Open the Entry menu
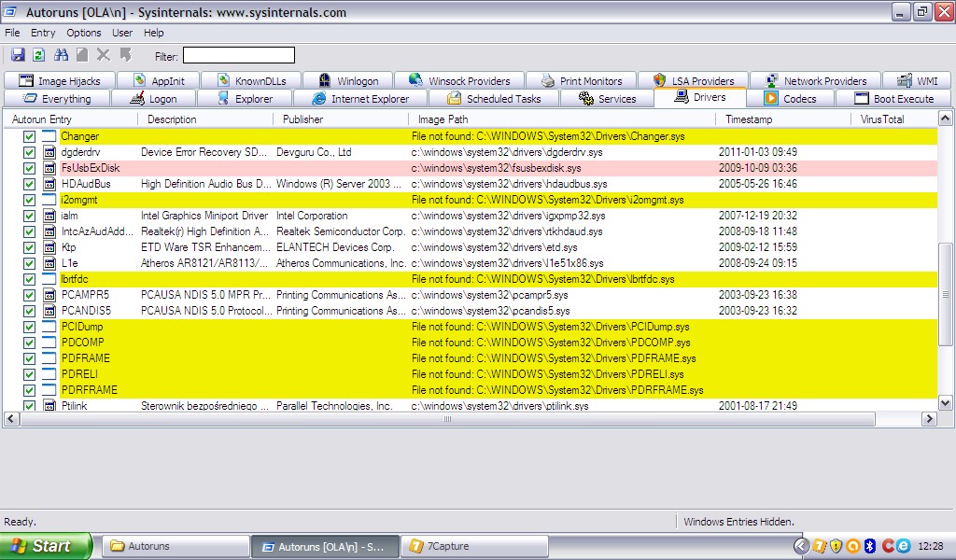 click(43, 33)
